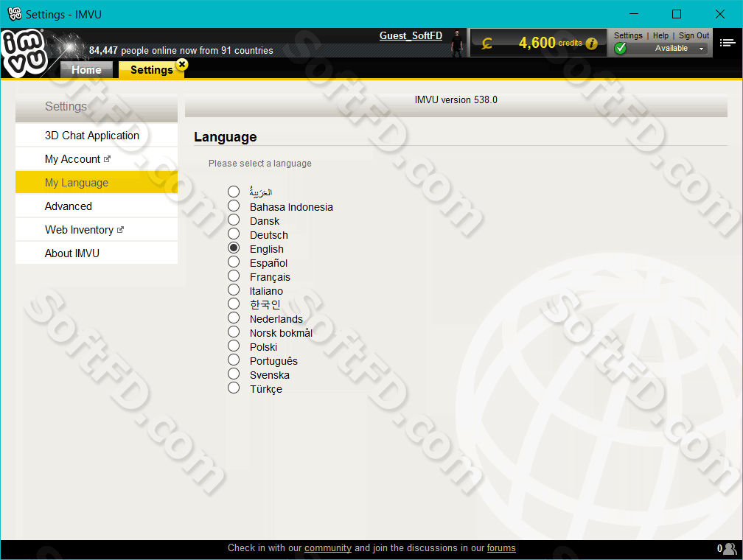Select the English language radio button
This screenshot has width=743, height=560.
(x=234, y=248)
